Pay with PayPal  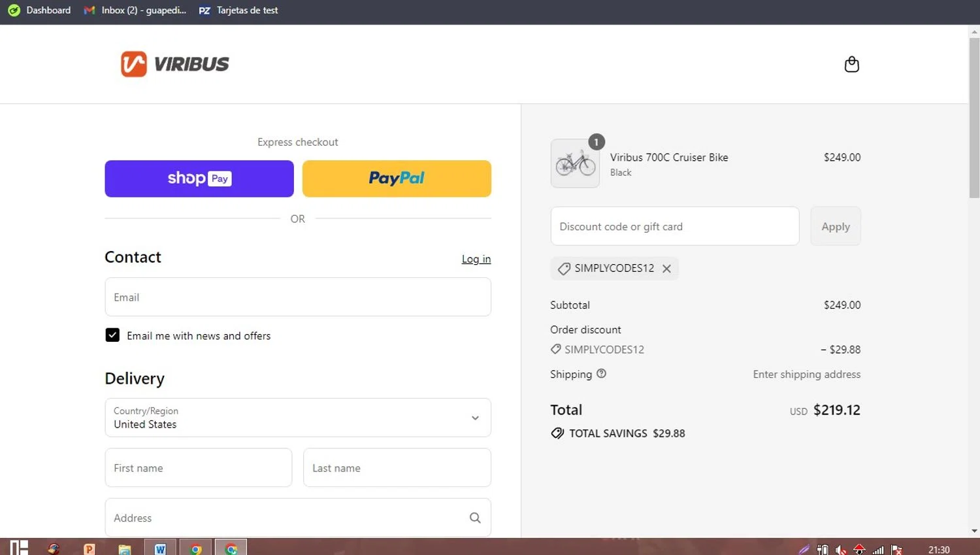click(397, 178)
